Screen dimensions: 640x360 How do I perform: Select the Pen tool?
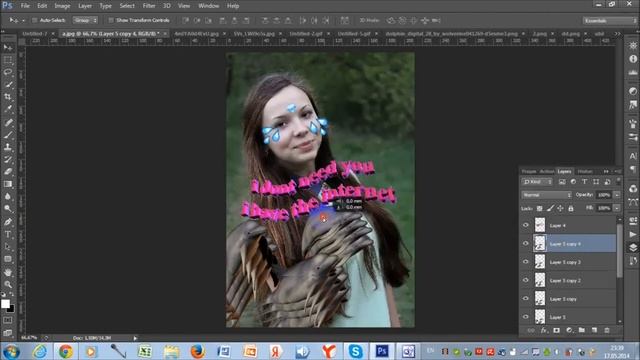[8, 222]
